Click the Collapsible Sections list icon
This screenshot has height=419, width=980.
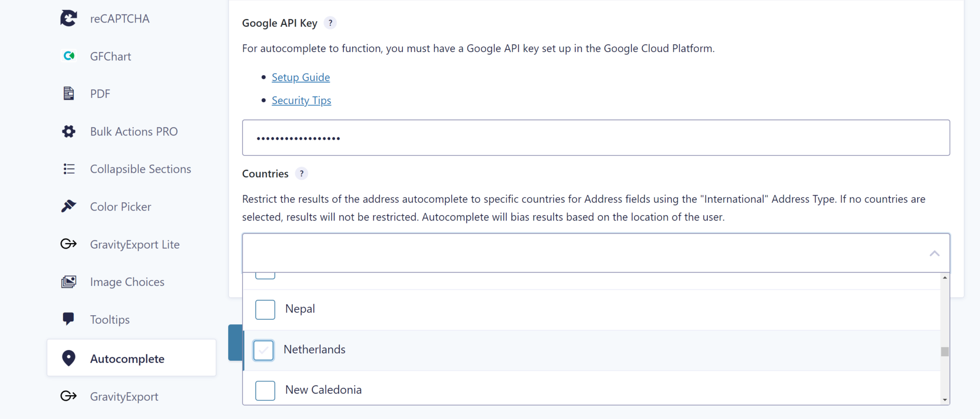pyautogui.click(x=69, y=169)
